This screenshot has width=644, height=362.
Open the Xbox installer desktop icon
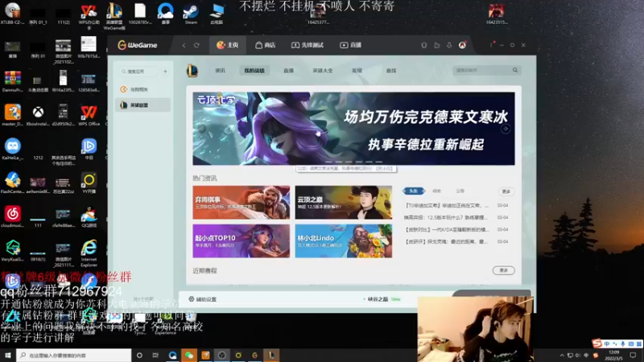(38, 115)
